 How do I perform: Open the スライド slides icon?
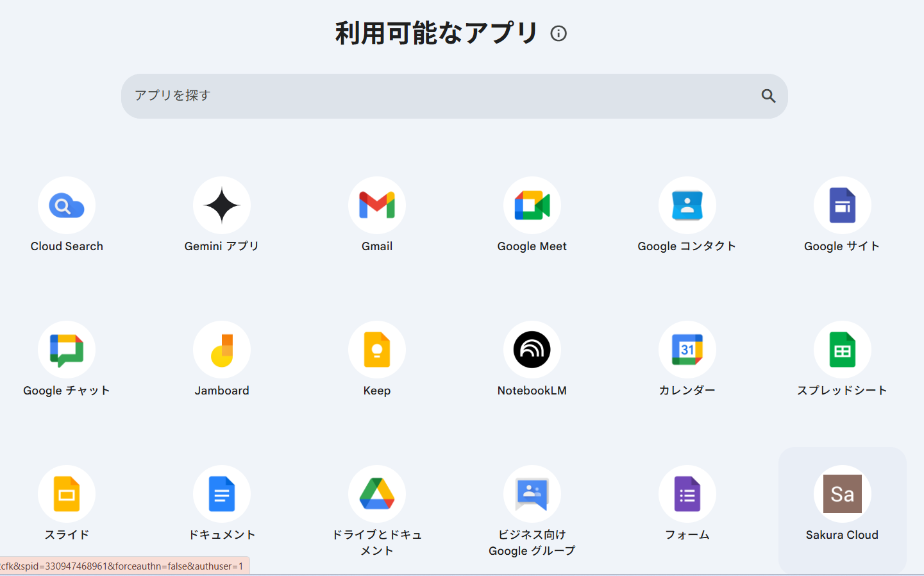tap(67, 494)
